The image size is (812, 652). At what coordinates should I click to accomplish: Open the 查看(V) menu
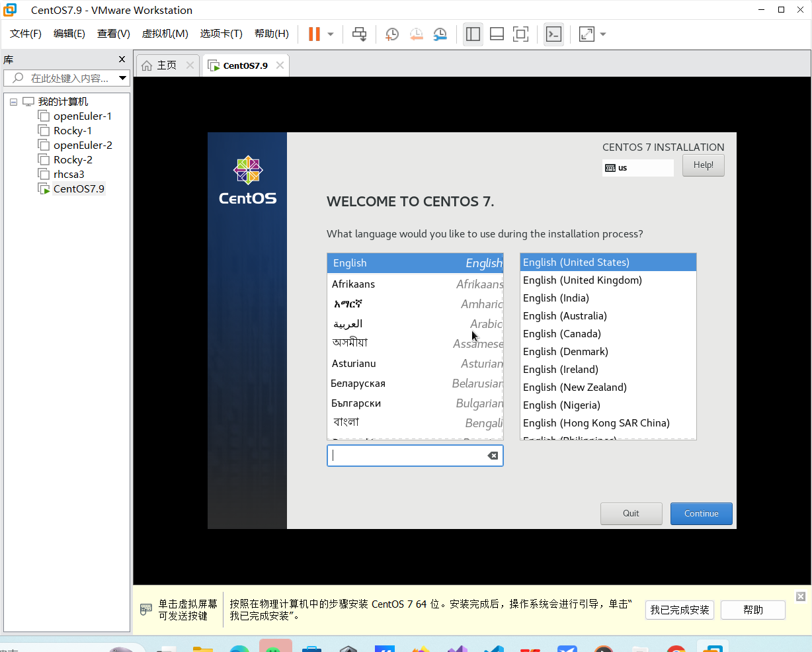pos(114,34)
